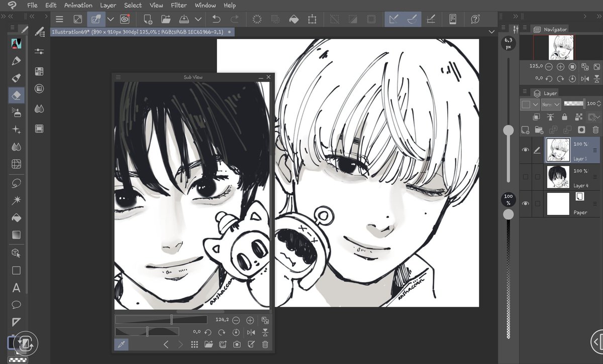Select the Gradient tool
This screenshot has width=603, height=364.
point(16,234)
